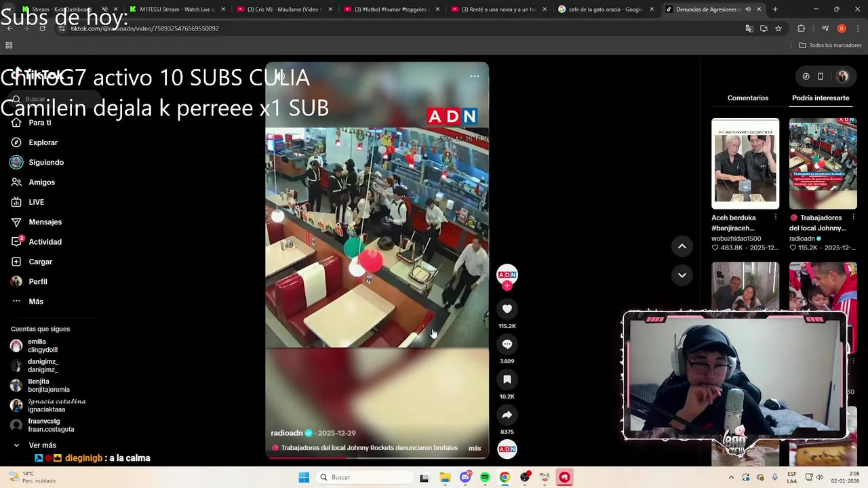The width and height of the screenshot is (868, 488).
Task: Open weather widget 14°C Parc. nublado
Action: [31, 477]
